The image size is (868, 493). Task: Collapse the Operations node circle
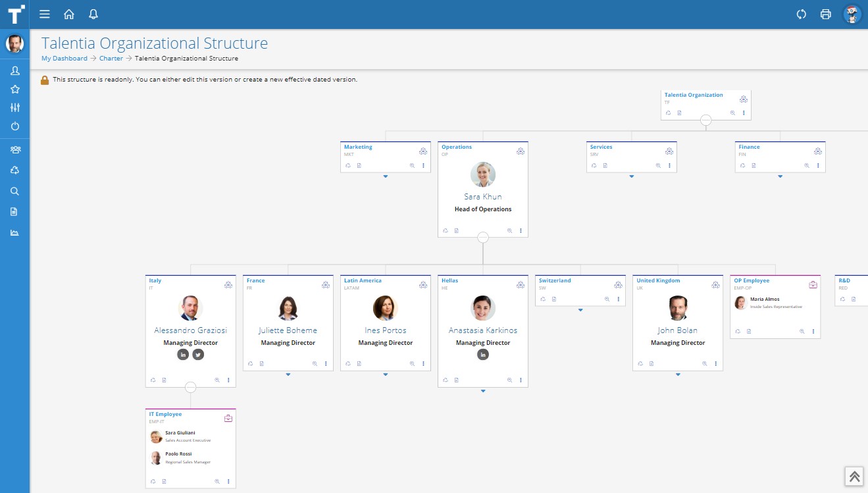click(x=483, y=238)
